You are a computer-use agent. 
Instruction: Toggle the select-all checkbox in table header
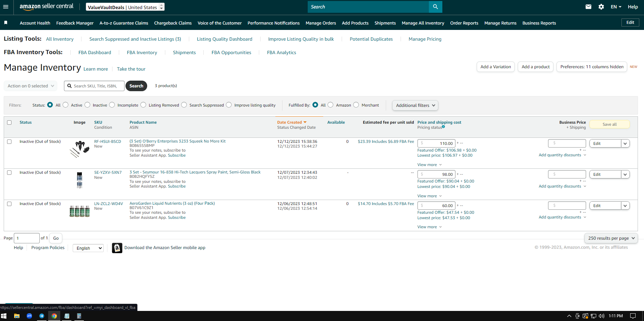(9, 122)
